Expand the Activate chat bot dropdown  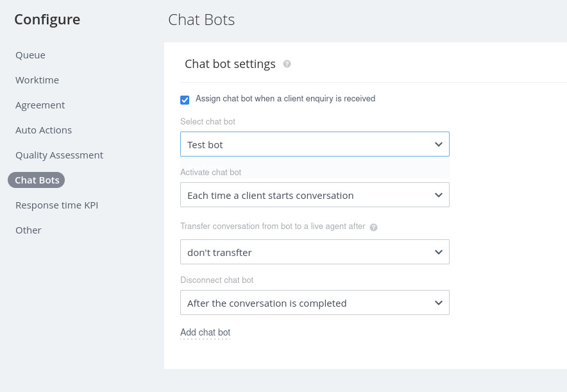[x=308, y=195]
